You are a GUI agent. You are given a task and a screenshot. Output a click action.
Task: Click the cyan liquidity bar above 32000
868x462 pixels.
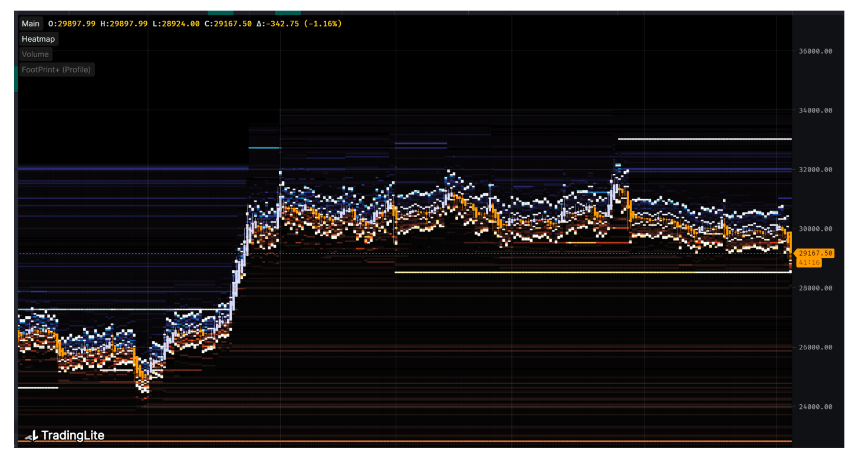pyautogui.click(x=264, y=148)
